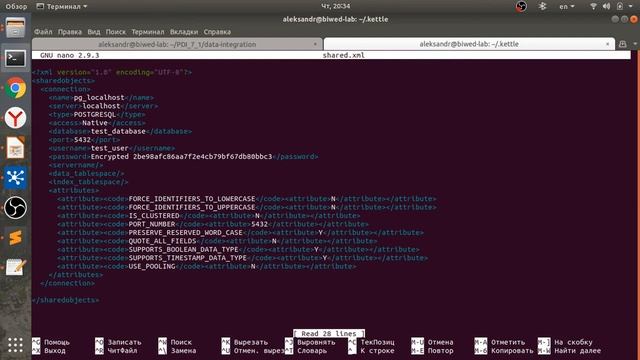Image resolution: width=640 pixels, height=360 pixels.
Task: Close the ~/.kettle tab
Action: tap(608, 44)
